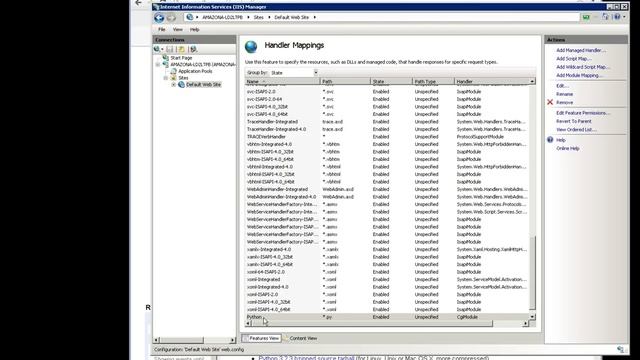The width and height of the screenshot is (640, 360).
Task: Click the handler list vertical scrollbar thumb
Action: (532, 272)
